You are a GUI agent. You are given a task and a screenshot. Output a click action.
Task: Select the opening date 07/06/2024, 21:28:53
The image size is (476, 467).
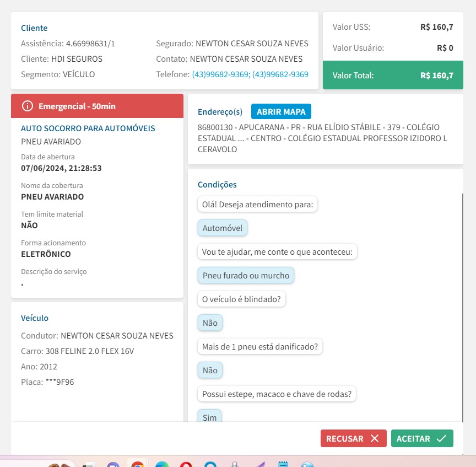tap(61, 168)
